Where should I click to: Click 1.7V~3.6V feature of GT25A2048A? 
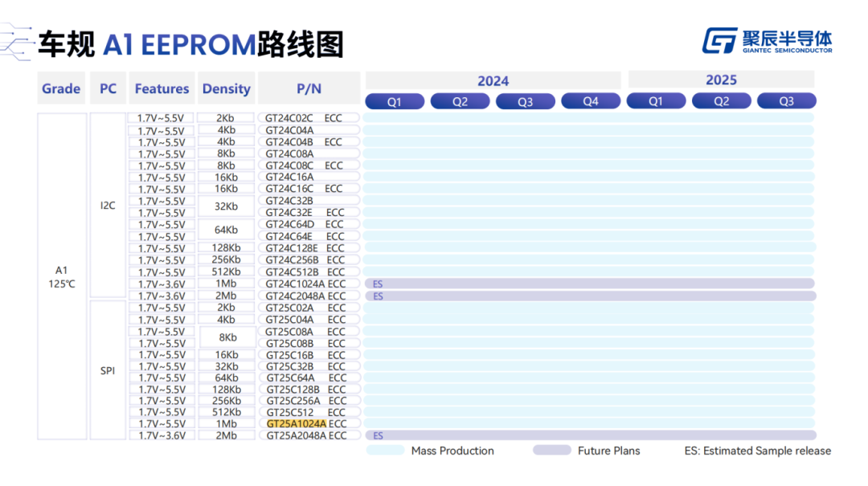click(161, 435)
